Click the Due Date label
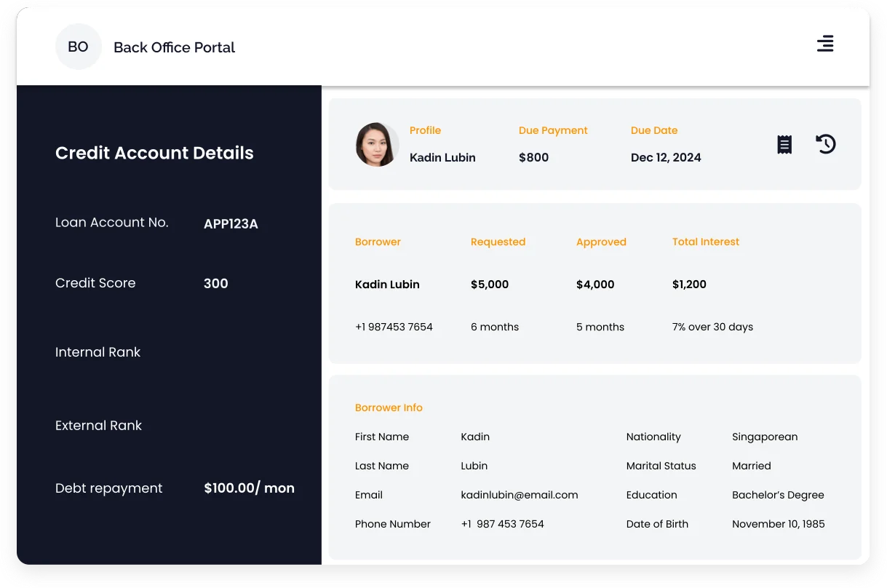The width and height of the screenshot is (887, 588). pyautogui.click(x=654, y=130)
